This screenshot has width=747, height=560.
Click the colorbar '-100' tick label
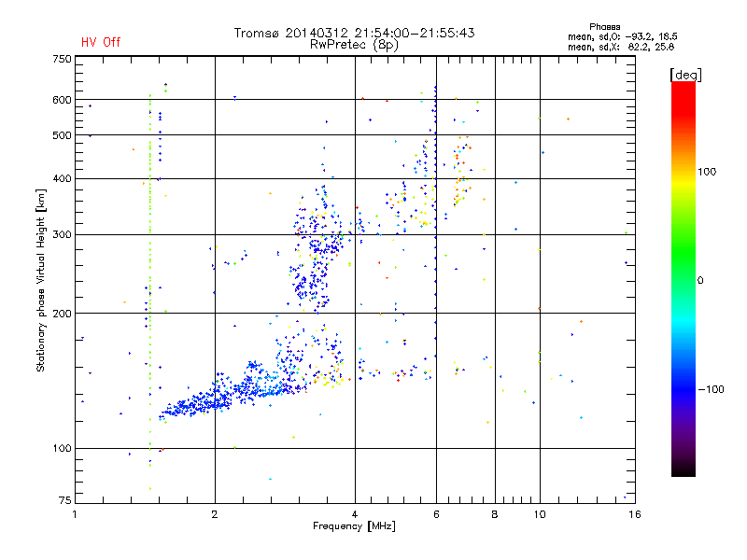tap(711, 389)
